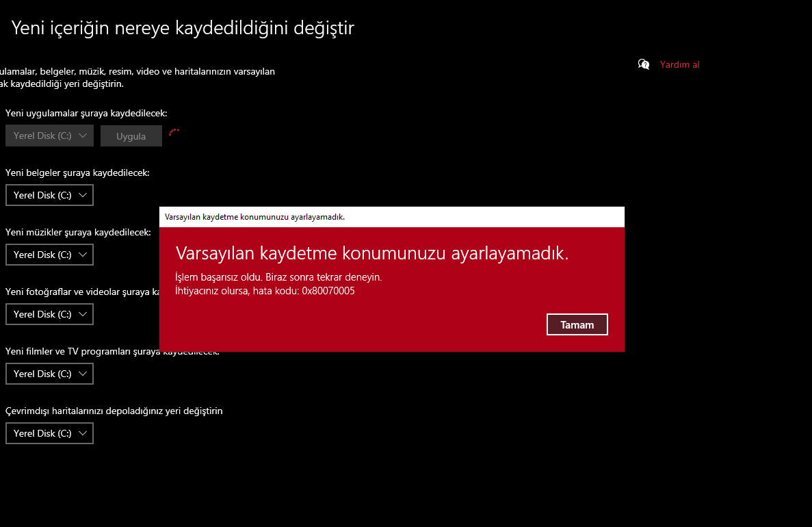Screen dimensions: 812x527
Task: Open the new documents save location dropdown
Action: click(x=50, y=195)
